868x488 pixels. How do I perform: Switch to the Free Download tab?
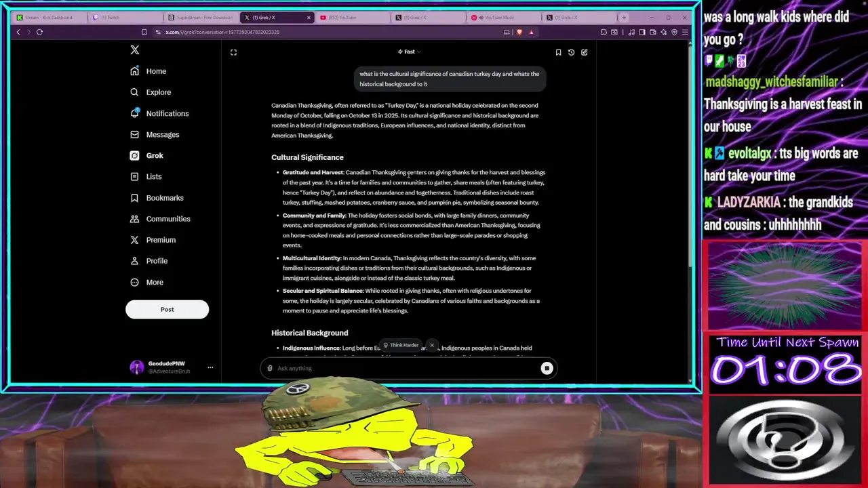pos(201,18)
